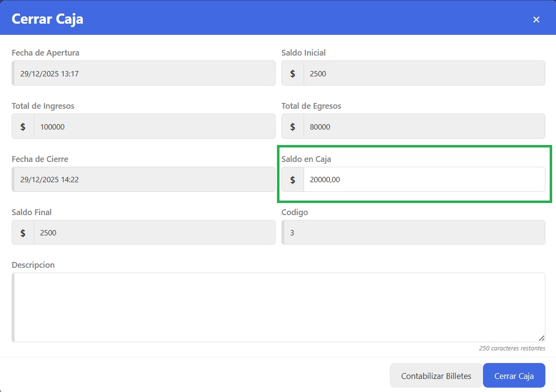Click inside the Descripcion text area
This screenshot has height=392, width=556.
pos(278,307)
